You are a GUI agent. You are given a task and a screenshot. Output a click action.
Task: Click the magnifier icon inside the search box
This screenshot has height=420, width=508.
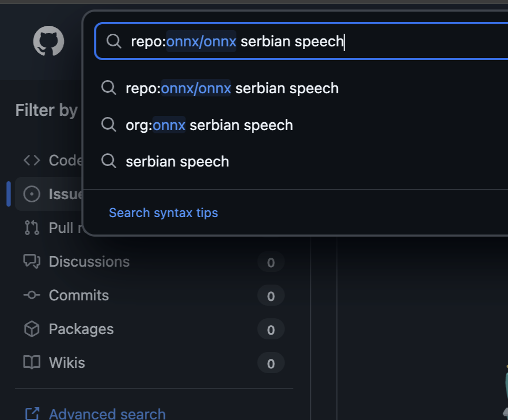[114, 41]
